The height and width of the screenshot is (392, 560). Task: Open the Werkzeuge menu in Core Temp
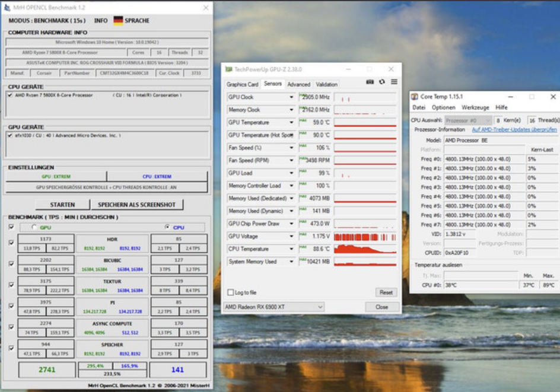475,107
